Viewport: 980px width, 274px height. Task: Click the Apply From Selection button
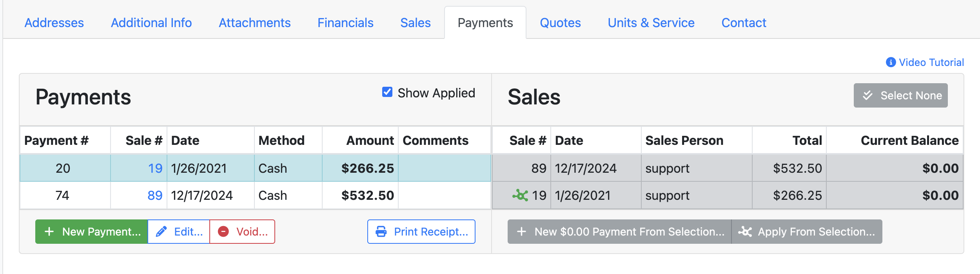(807, 232)
